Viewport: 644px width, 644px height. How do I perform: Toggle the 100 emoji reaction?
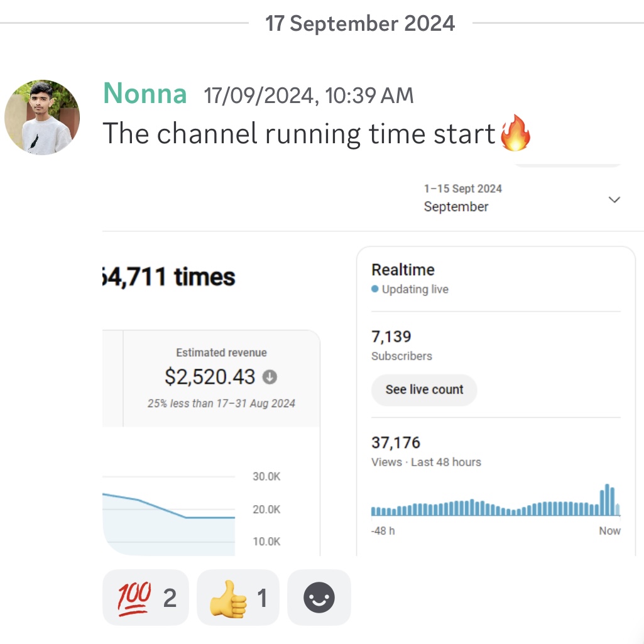coord(145,598)
